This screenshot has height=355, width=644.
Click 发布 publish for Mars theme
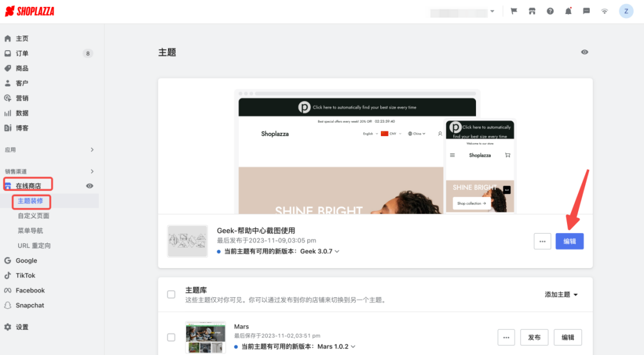(x=534, y=337)
